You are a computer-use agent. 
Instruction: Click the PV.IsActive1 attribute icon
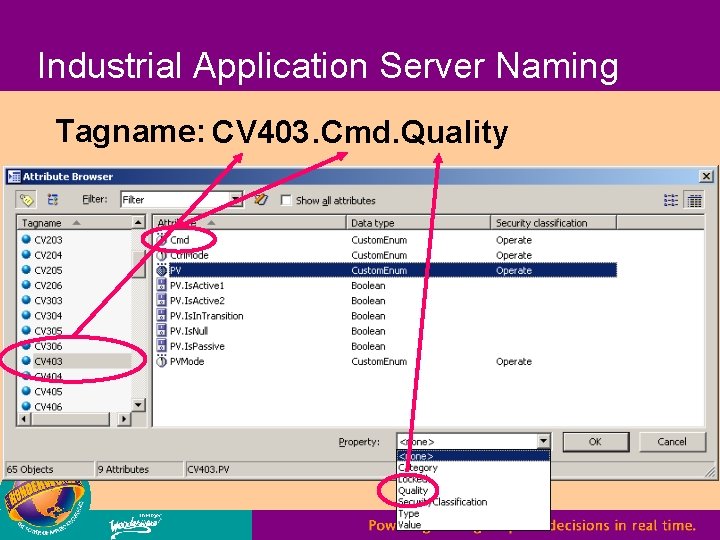pos(161,285)
